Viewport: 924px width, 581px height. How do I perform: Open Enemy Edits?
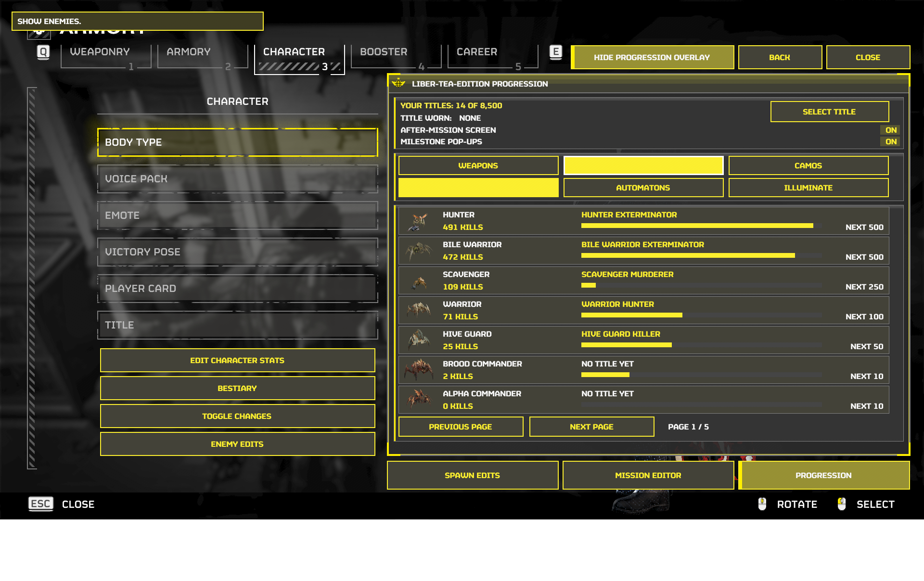(237, 444)
